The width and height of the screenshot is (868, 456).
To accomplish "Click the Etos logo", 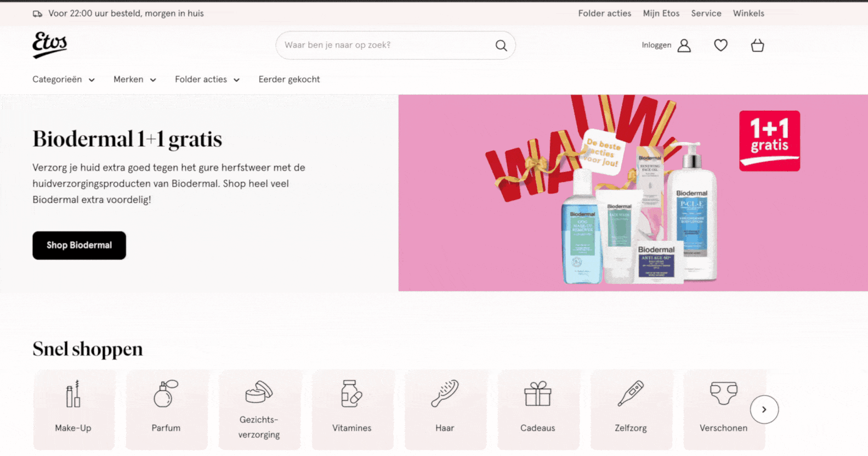I will [x=50, y=45].
